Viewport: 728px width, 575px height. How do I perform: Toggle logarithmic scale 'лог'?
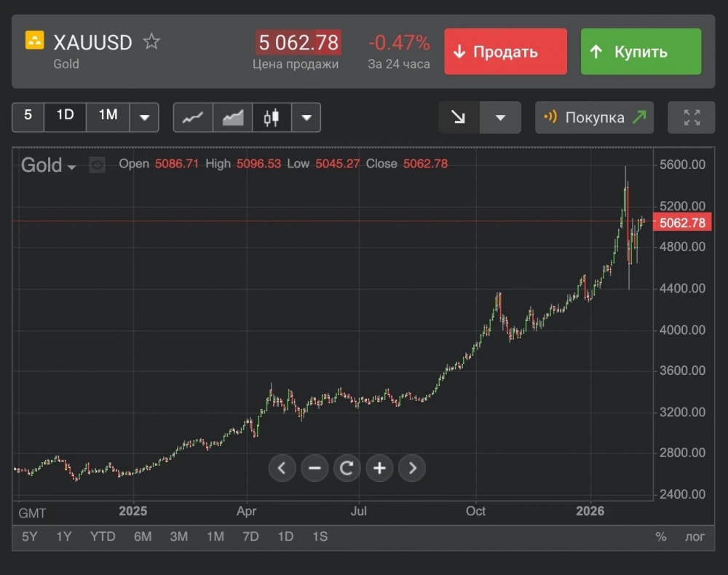click(x=695, y=536)
